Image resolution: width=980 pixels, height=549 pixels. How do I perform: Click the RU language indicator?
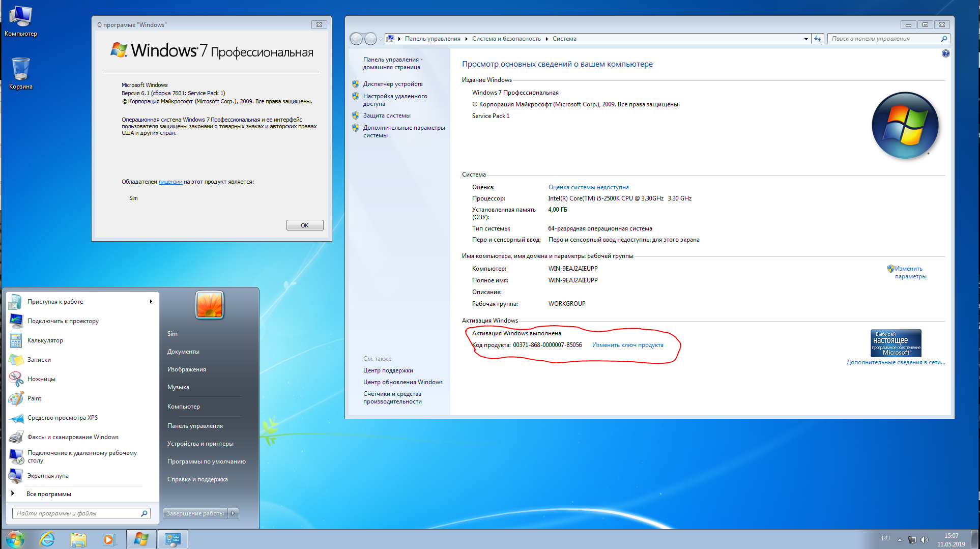tap(886, 538)
